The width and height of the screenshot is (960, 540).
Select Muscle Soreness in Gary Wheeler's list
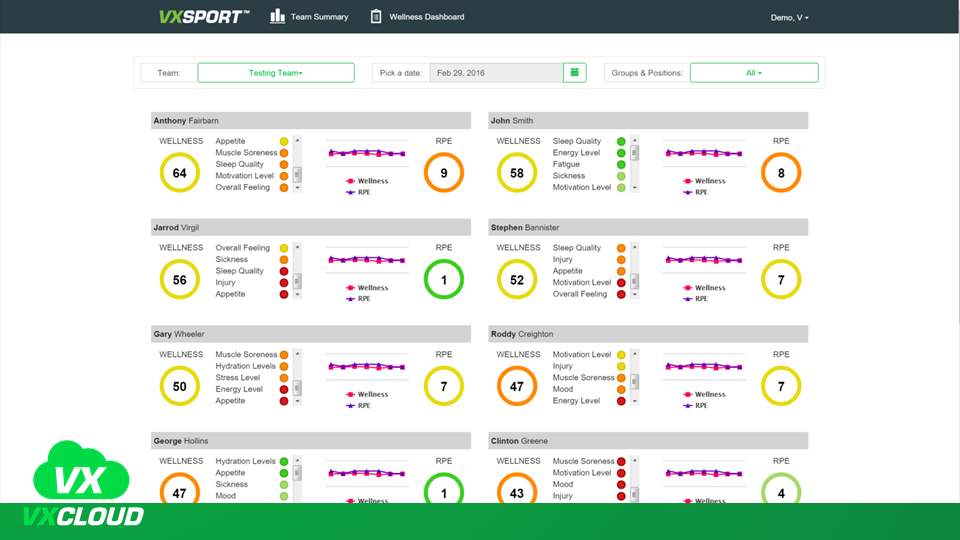tap(246, 354)
